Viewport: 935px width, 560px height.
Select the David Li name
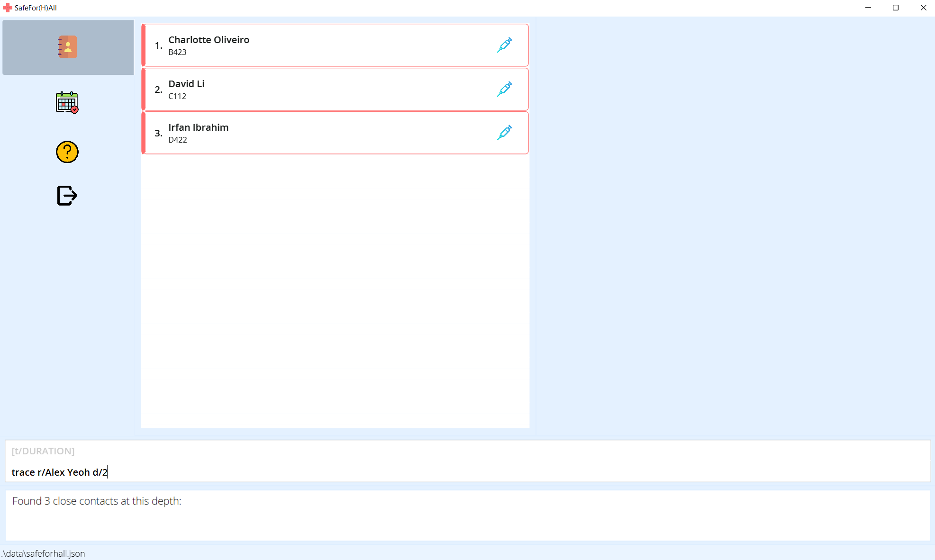[x=186, y=84]
